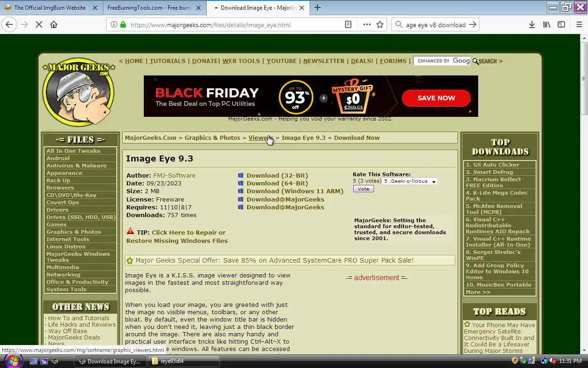Click first Download@MajorGeeks link
The width and height of the screenshot is (588, 368).
[285, 199]
